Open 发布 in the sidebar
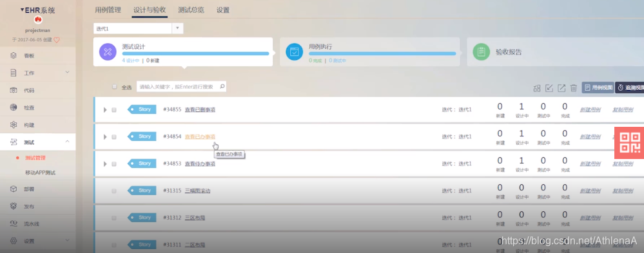Screen dimensions: 644x253 pos(29,206)
